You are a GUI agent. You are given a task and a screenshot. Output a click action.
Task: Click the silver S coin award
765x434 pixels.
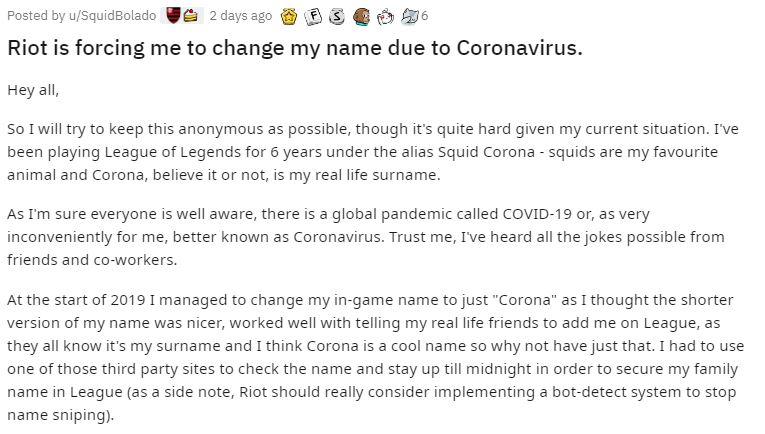[337, 17]
